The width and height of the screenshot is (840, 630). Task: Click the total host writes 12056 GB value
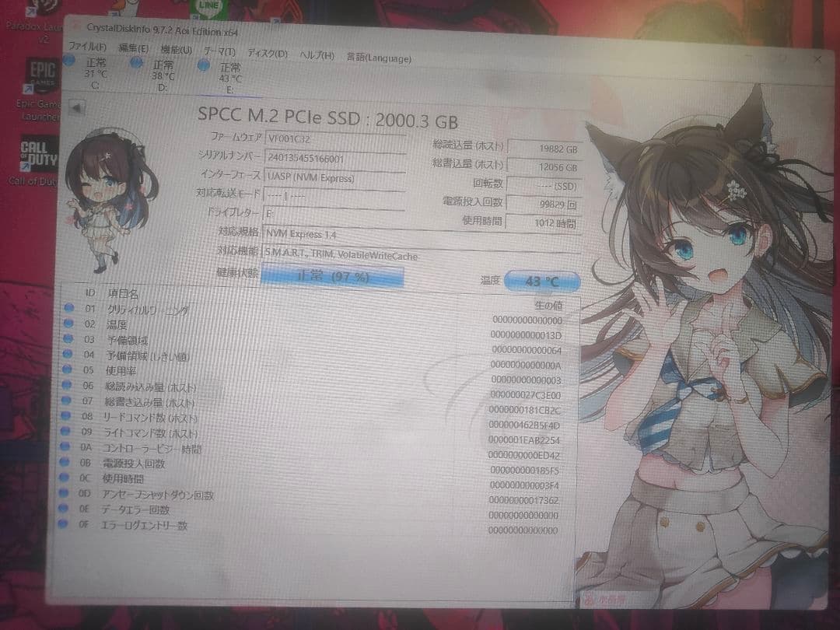(544, 167)
